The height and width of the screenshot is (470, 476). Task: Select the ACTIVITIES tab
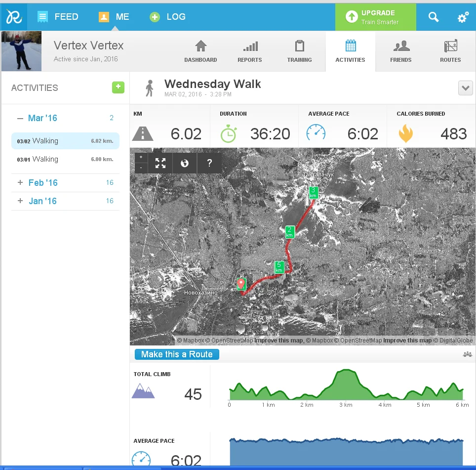click(350, 51)
